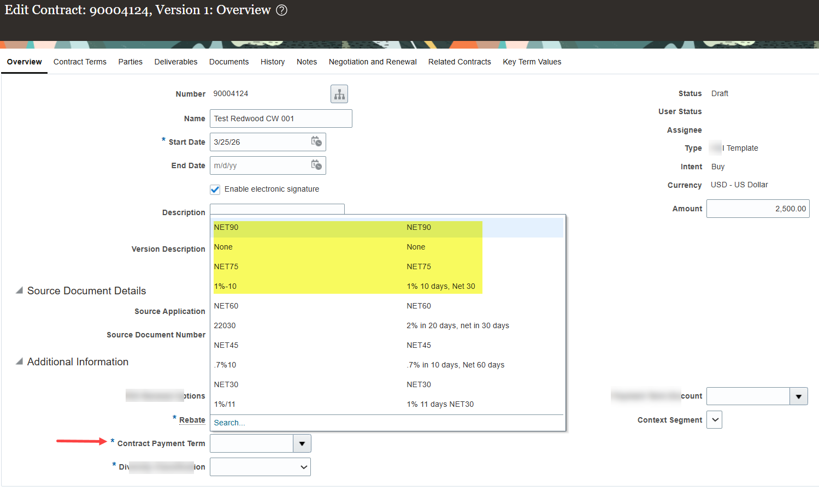Viewport: 819px width, 504px height.
Task: Click the Rebate label link
Action: coord(192,420)
